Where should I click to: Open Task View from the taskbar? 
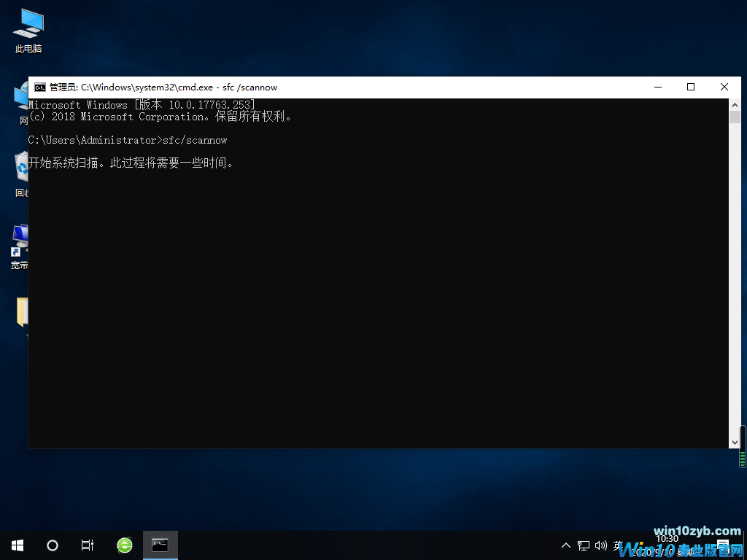click(x=88, y=545)
